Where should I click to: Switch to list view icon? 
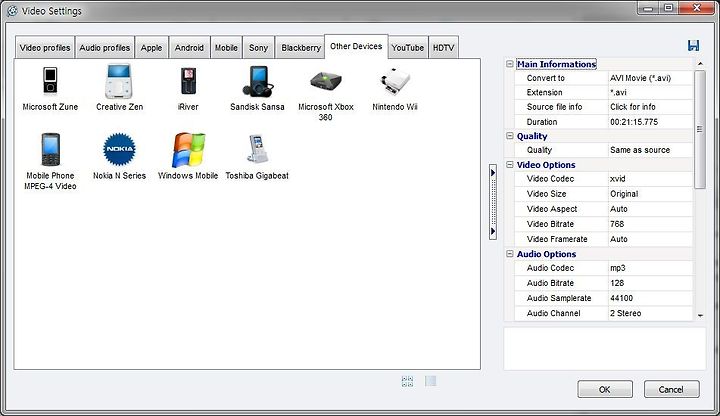[430, 381]
